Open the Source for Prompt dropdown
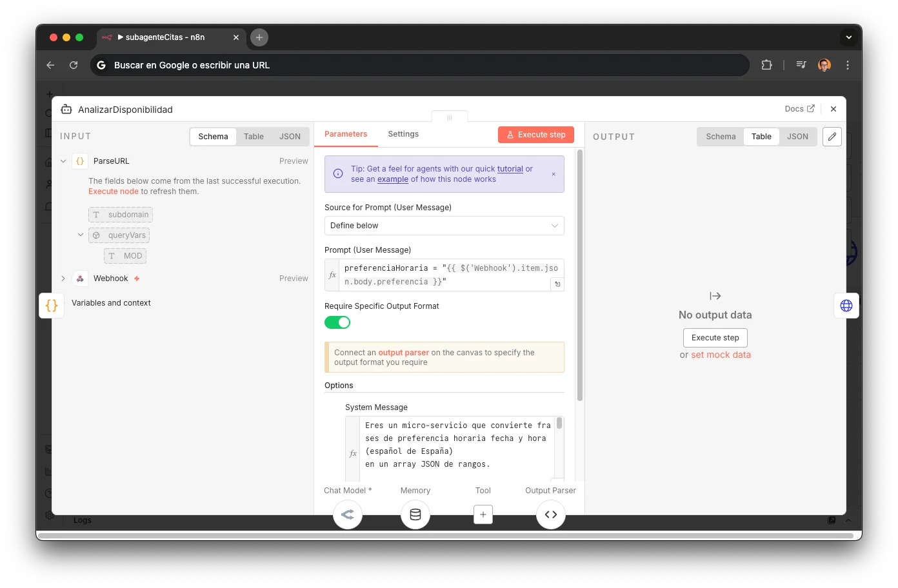Viewport: 898px width, 588px height. [x=444, y=226]
